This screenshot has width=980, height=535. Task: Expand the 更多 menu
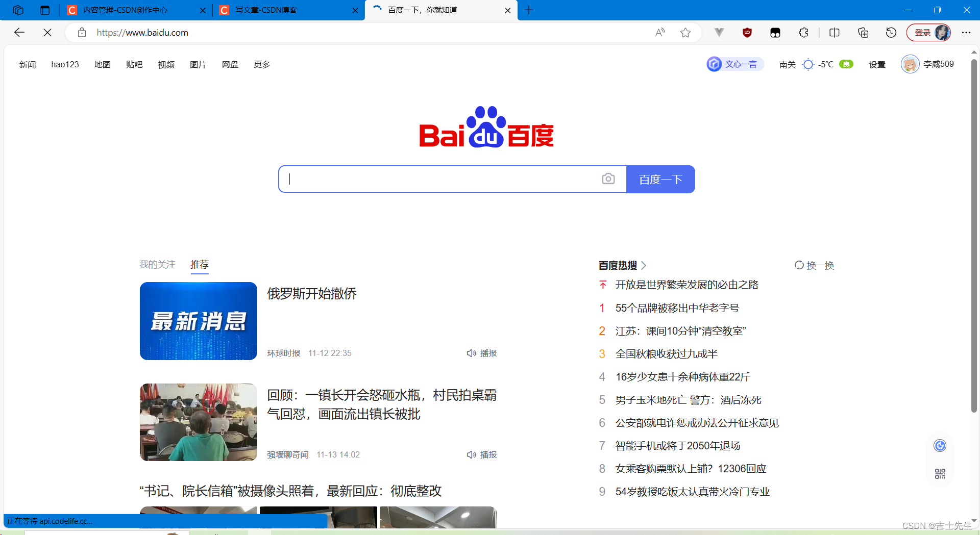pyautogui.click(x=262, y=64)
